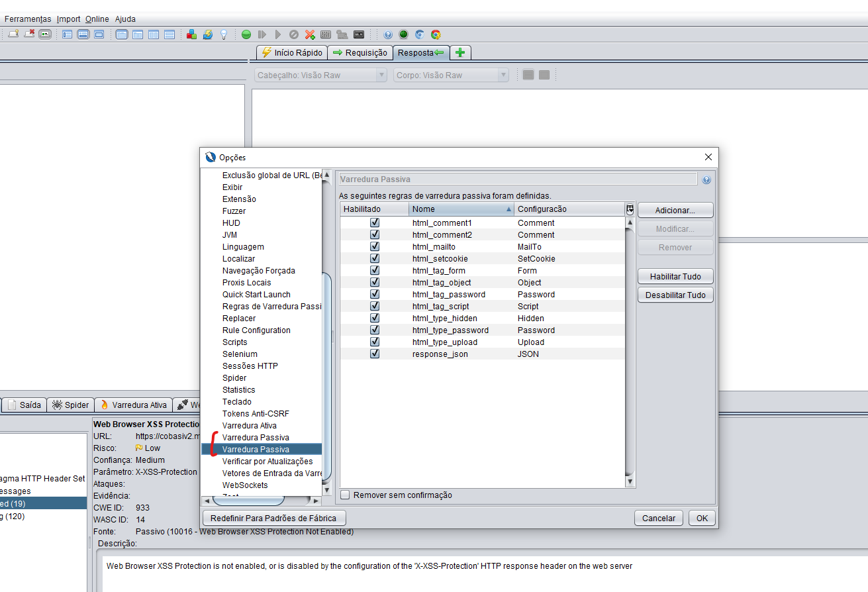The height and width of the screenshot is (592, 868).
Task: Sort rules with the Nome column header
Action: (461, 209)
